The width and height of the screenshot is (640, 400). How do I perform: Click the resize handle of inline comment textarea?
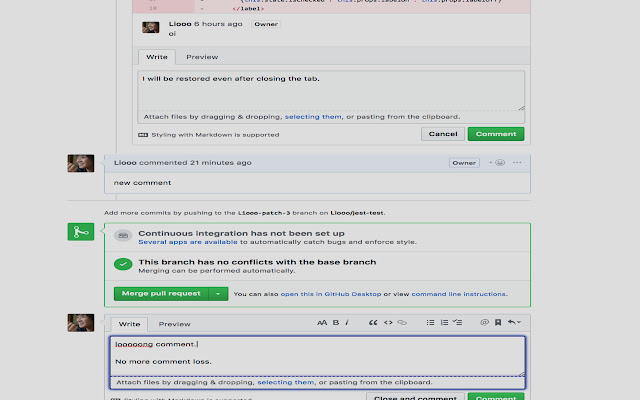point(521,108)
